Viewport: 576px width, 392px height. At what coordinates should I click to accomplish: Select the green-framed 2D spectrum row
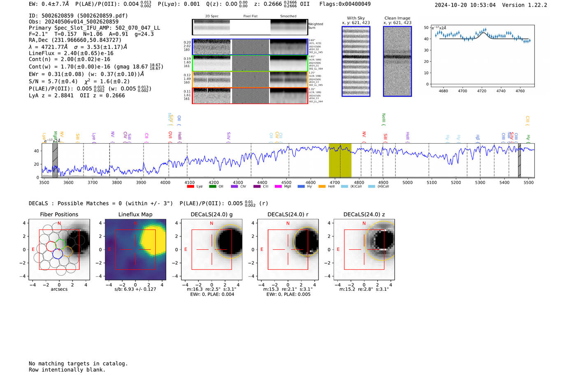click(x=250, y=63)
